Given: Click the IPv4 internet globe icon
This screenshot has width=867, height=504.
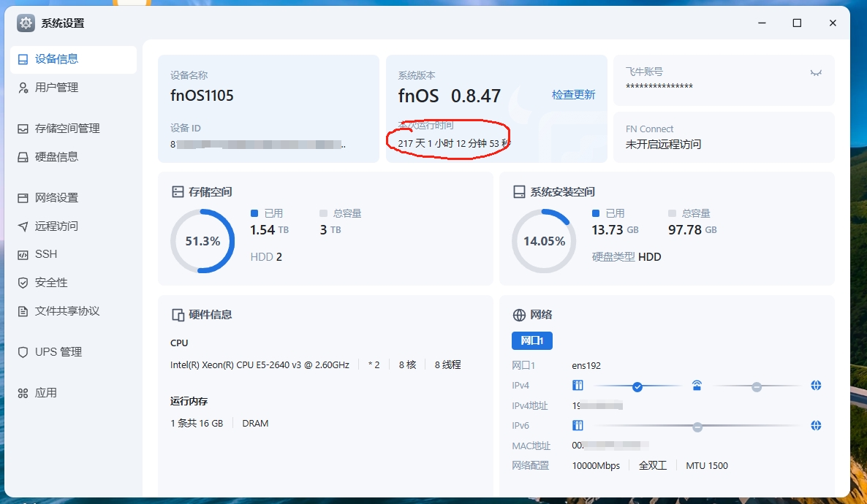Looking at the screenshot, I should (x=816, y=385).
